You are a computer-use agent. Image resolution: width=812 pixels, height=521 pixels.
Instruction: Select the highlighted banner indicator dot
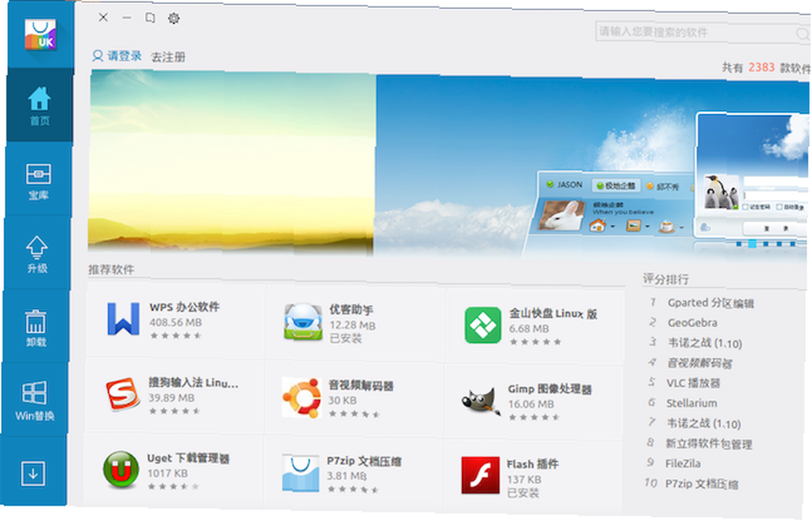(x=752, y=244)
